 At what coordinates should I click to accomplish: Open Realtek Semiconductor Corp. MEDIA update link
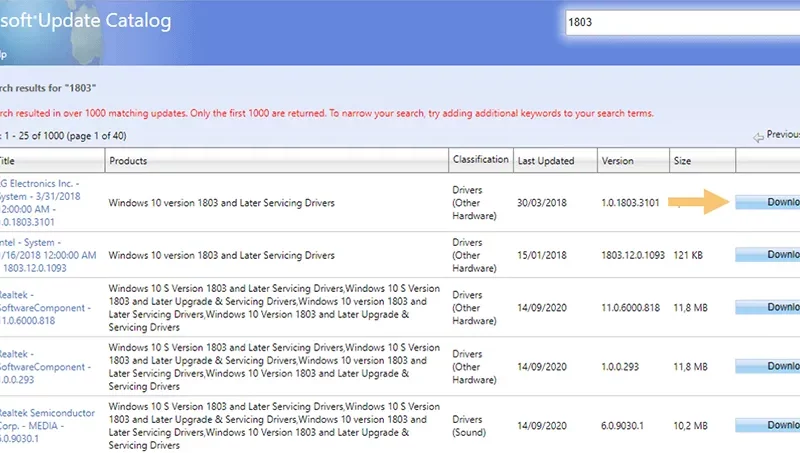tap(47, 425)
